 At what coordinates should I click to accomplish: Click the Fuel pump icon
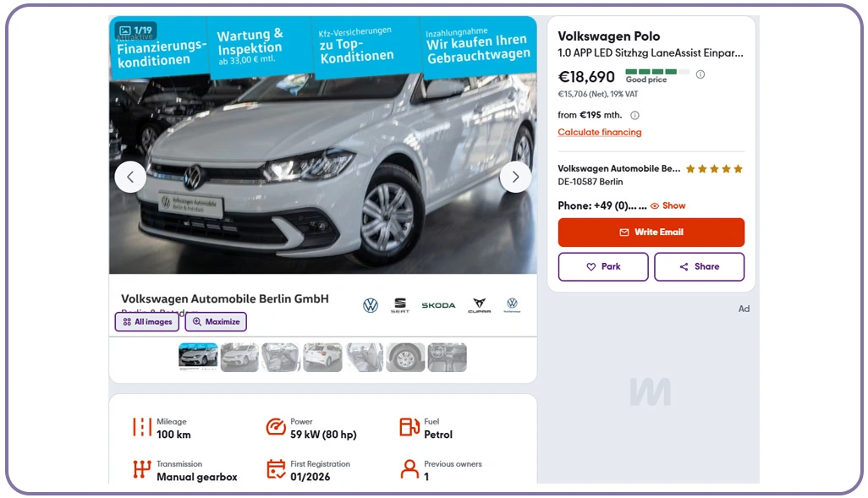coord(409,427)
